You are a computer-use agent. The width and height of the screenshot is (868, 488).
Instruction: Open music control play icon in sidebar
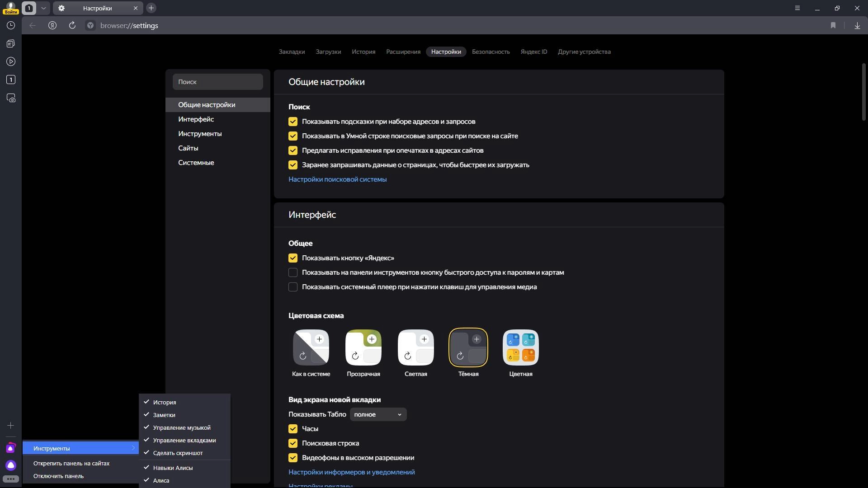click(x=11, y=62)
